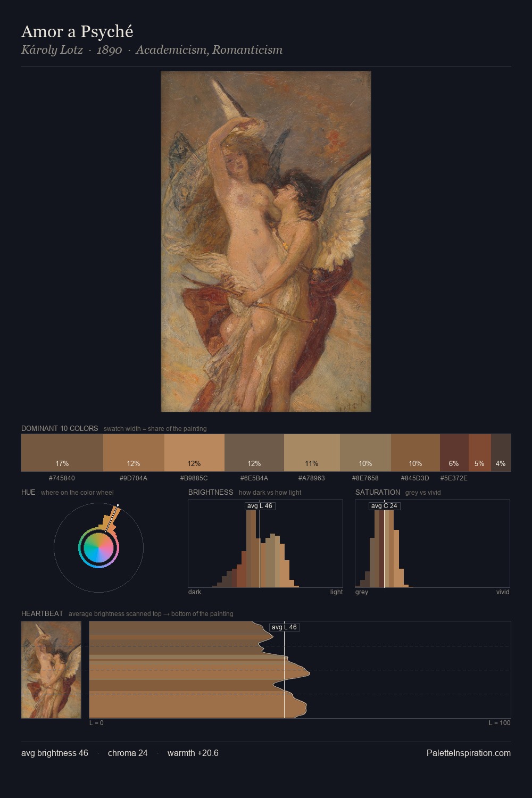The image size is (532, 798).
Task: Click the 6% dark maroon swatch
Action: click(454, 452)
